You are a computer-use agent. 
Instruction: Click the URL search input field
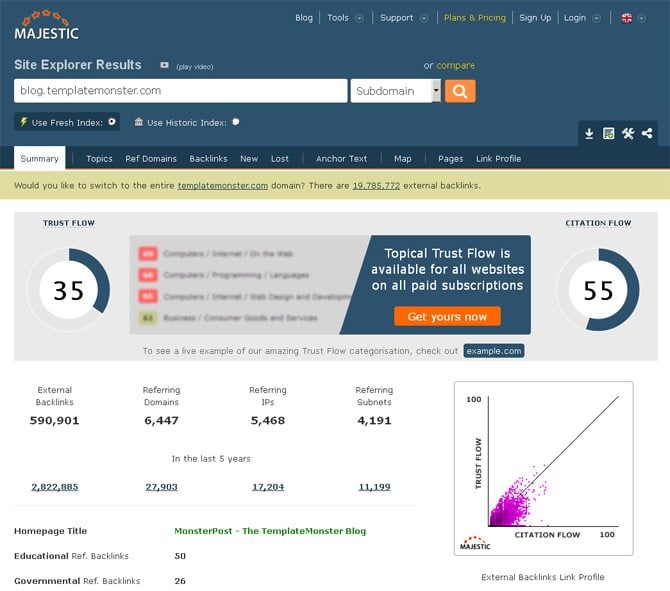point(180,91)
